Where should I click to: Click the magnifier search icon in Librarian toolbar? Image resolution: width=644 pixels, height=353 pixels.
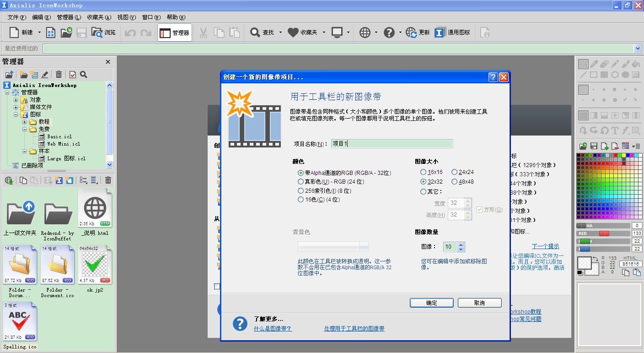tap(83, 75)
